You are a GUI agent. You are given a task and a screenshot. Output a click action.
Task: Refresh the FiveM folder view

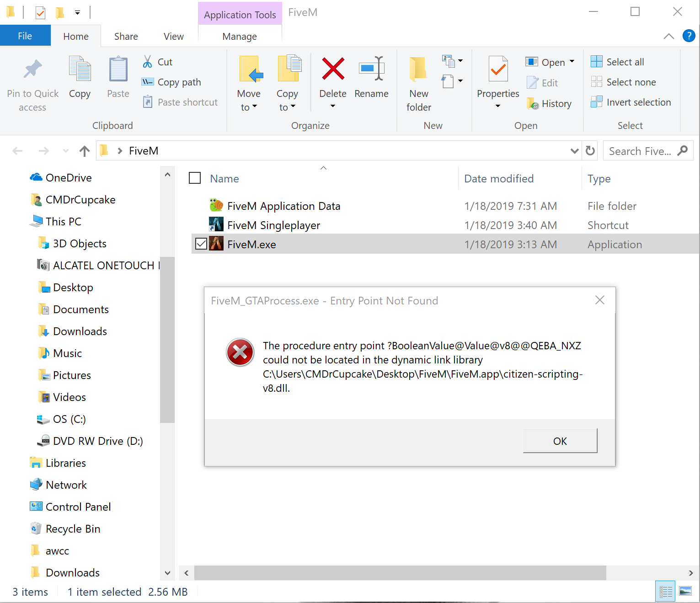[590, 151]
